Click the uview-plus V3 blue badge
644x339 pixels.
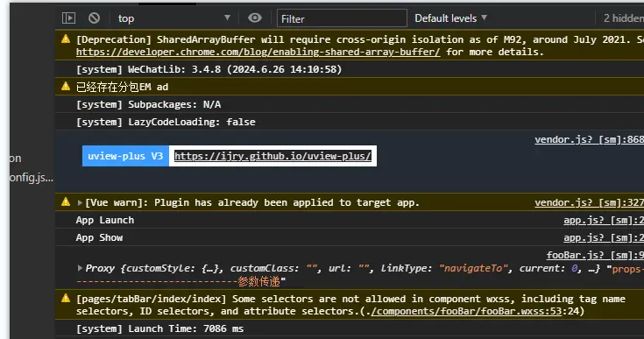click(125, 156)
